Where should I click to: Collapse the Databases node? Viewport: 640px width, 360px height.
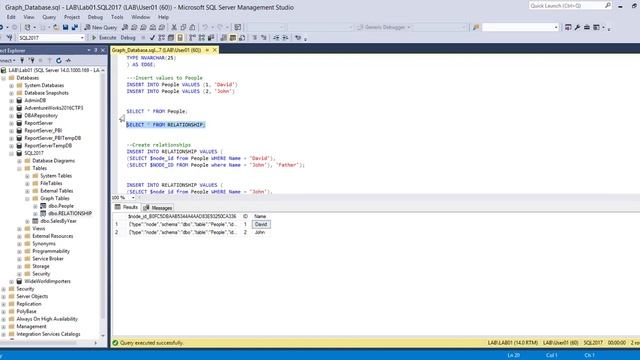coord(4,78)
